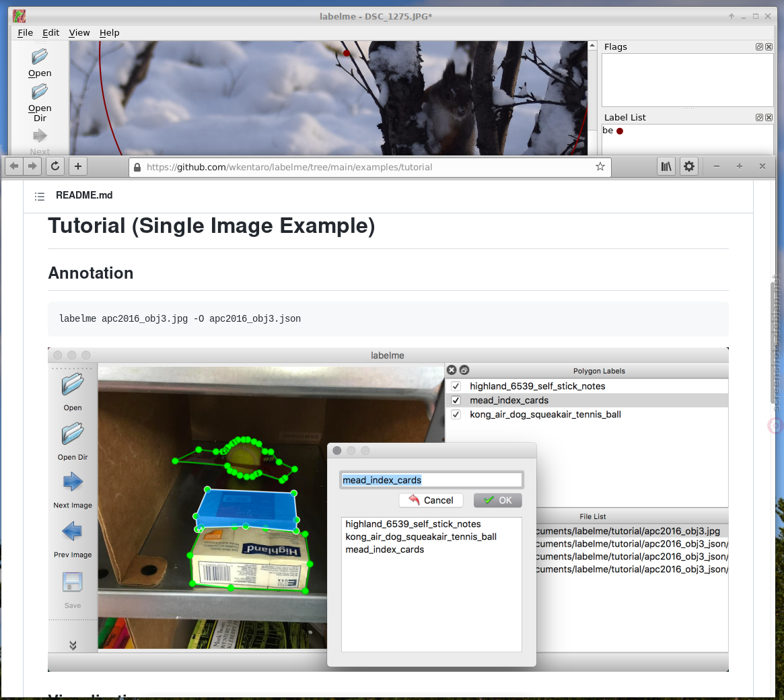Viewport: 784px width, 700px height.
Task: Minimize the browser window using the minus button
Action: pyautogui.click(x=717, y=166)
